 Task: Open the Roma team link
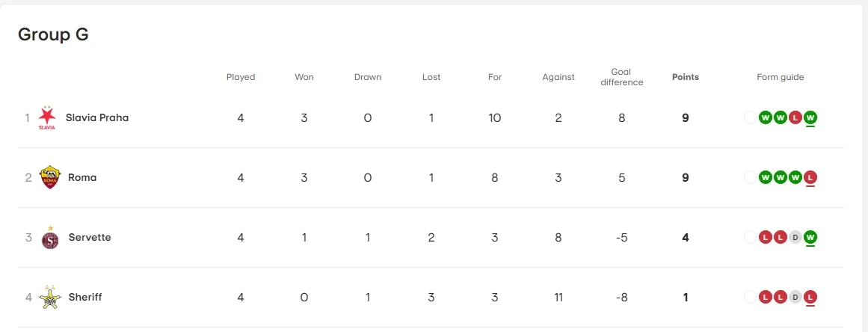pos(82,177)
